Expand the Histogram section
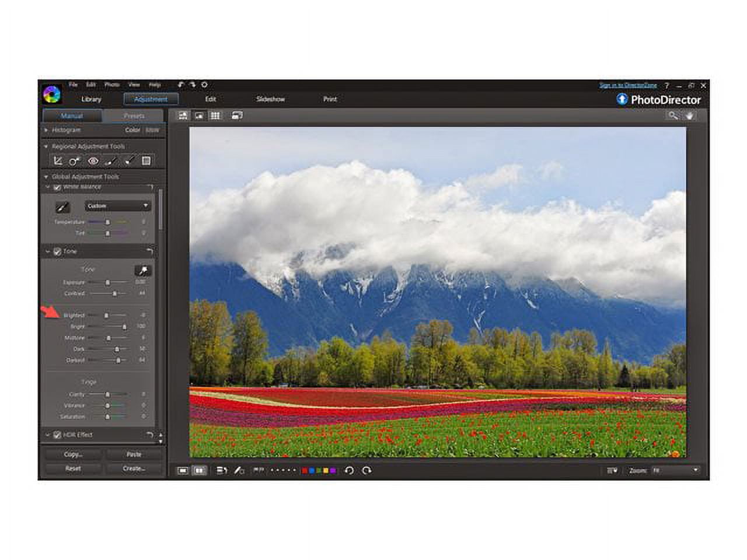The width and height of the screenshot is (747, 560). pos(46,130)
